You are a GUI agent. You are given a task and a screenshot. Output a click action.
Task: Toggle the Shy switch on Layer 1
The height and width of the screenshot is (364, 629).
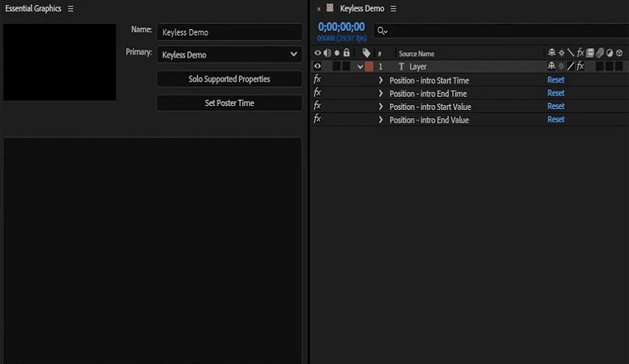[552, 66]
